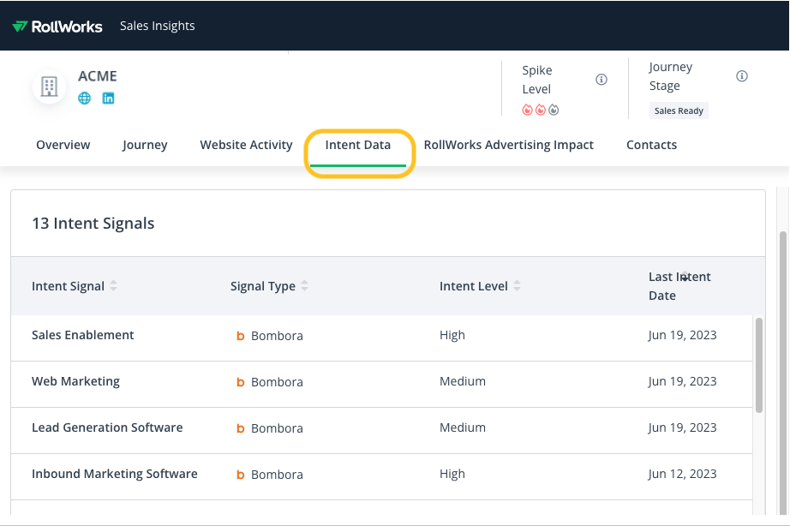The image size is (790, 532).
Task: Click the Sales Ready stage badge
Action: [679, 111]
